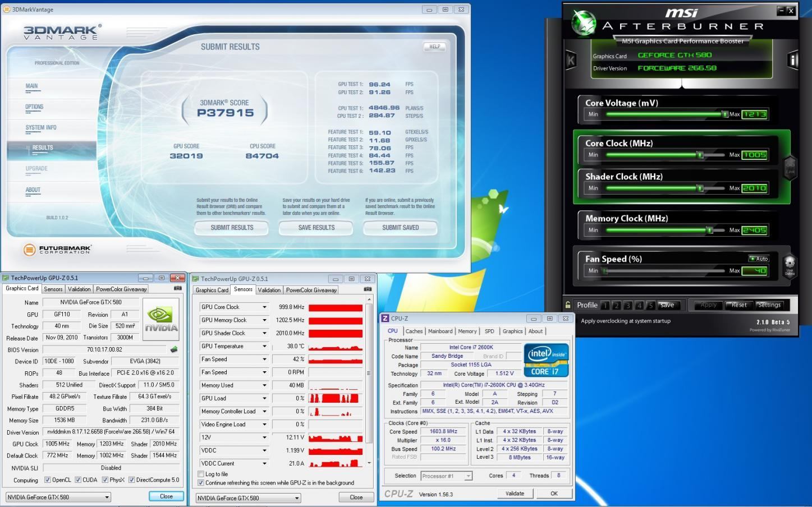The image size is (812, 507).
Task: Open the GPU Memory Clock sensor dropdown
Action: 264,320
